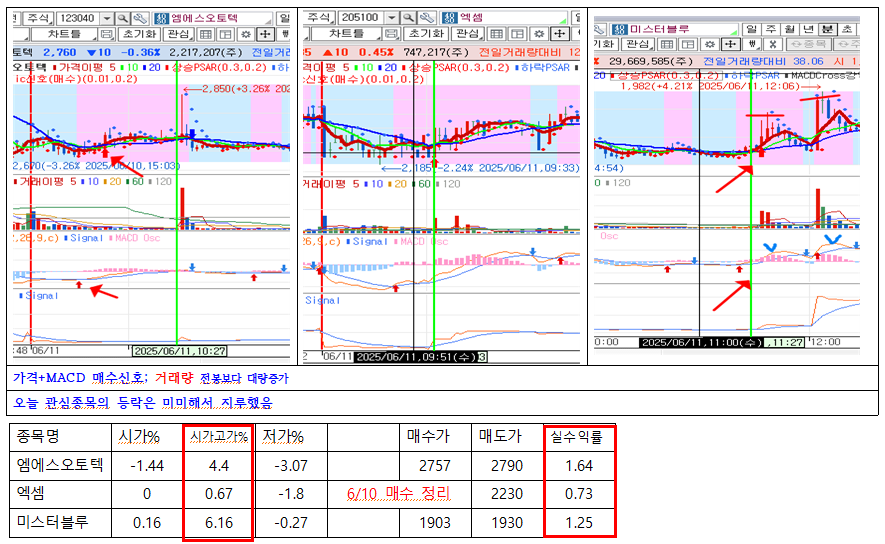Image resolution: width=885 pixels, height=544 pixels.
Task: Select 주 weekly period in 미스터블루 window
Action: click(x=770, y=29)
